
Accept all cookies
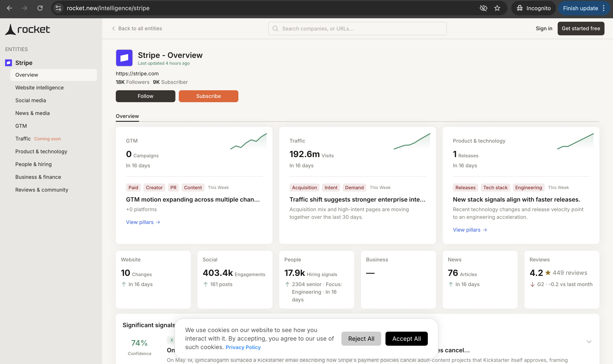[406, 338]
